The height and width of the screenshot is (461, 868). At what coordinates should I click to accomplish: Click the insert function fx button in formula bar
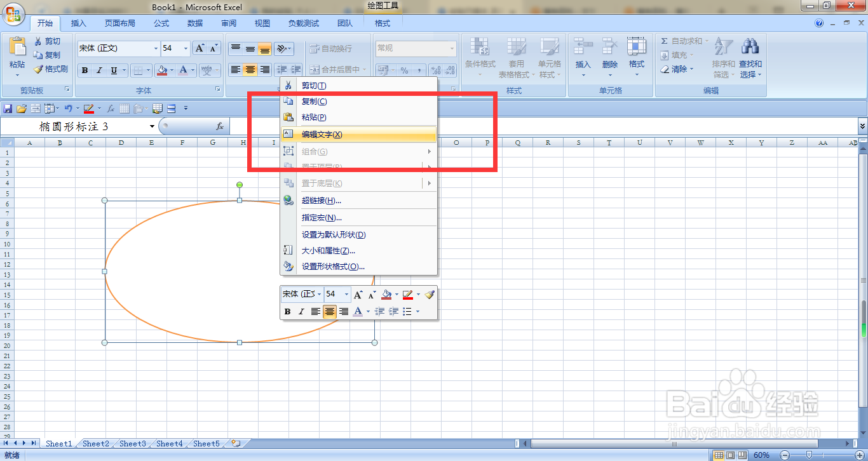pos(220,126)
